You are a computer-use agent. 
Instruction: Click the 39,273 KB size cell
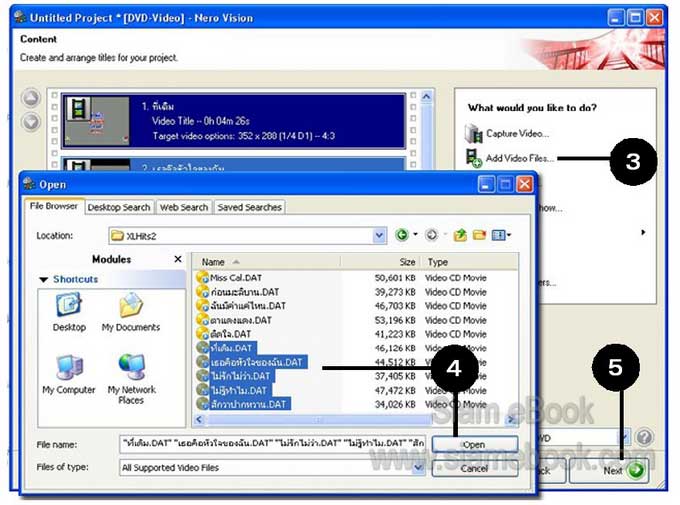click(395, 292)
